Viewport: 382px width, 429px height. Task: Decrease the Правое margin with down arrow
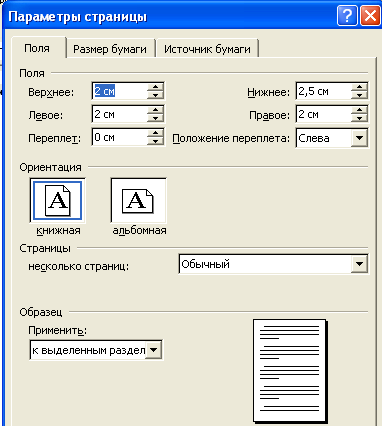[x=359, y=118]
